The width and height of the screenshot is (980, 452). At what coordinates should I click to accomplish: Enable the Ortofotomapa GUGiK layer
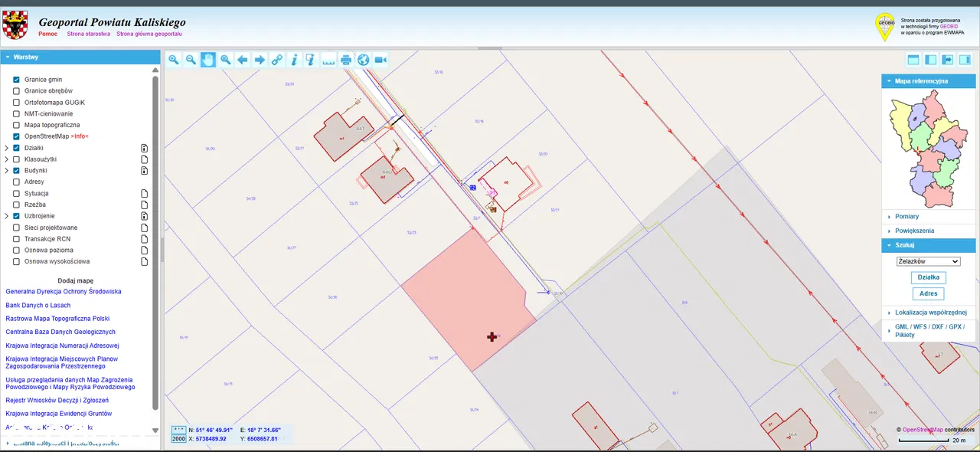click(16, 103)
